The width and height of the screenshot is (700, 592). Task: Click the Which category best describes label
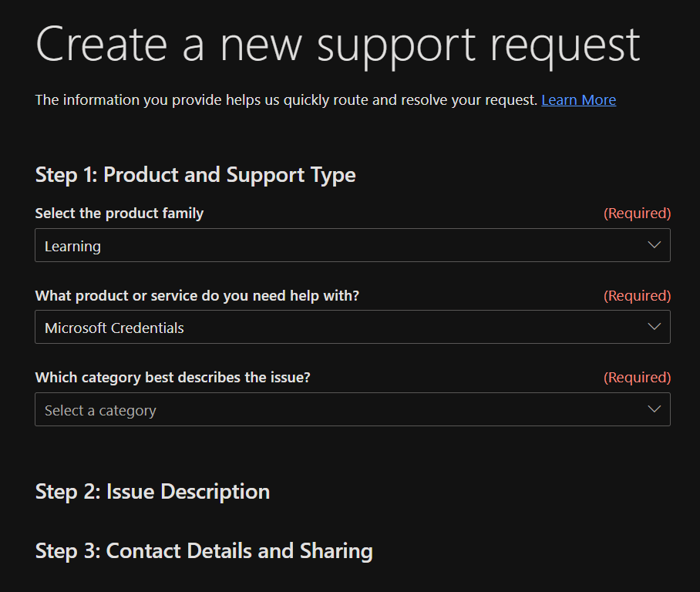[173, 378]
